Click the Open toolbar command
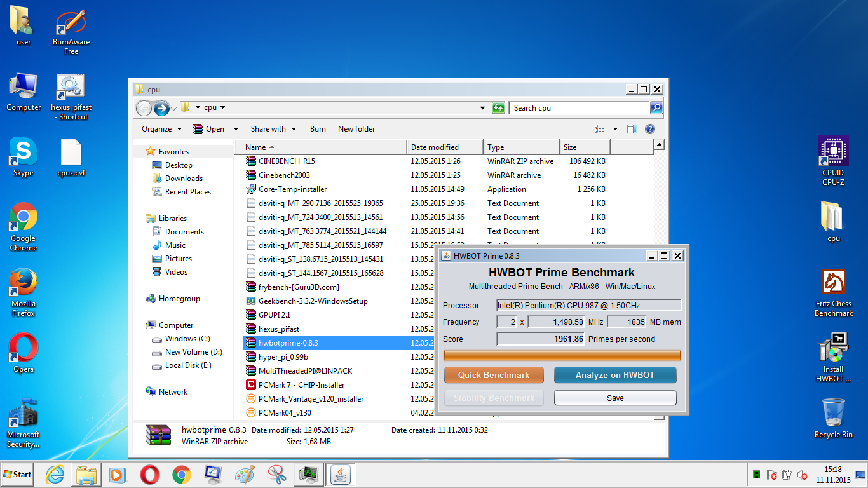Image resolution: width=868 pixels, height=488 pixels. click(209, 129)
